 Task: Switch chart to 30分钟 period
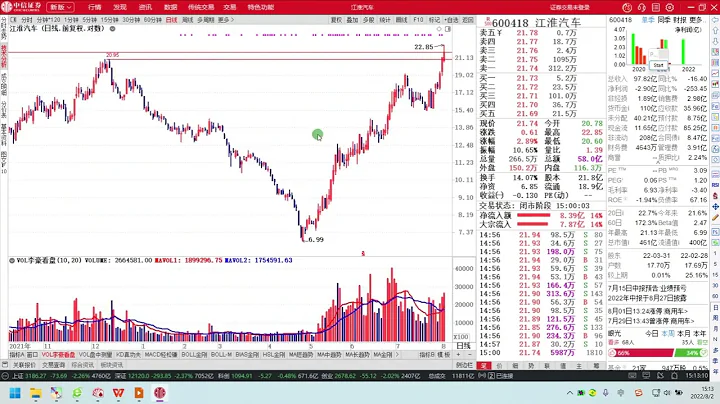pyautogui.click(x=131, y=20)
